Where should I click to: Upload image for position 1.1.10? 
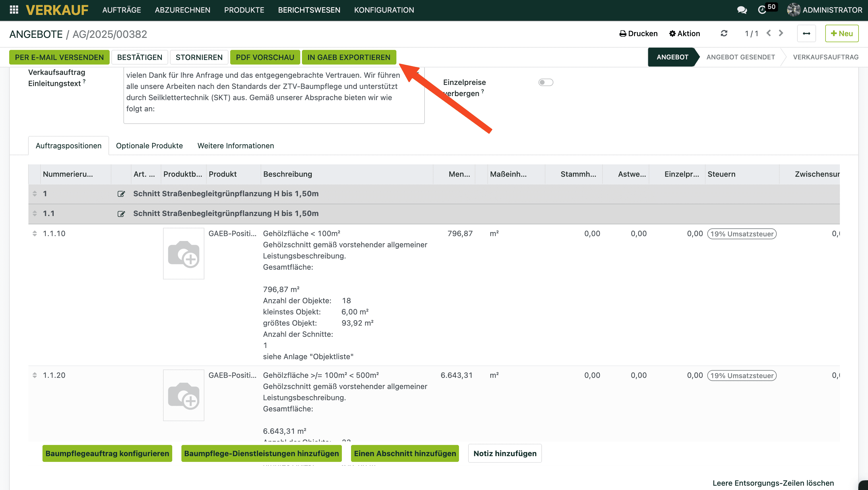click(183, 254)
